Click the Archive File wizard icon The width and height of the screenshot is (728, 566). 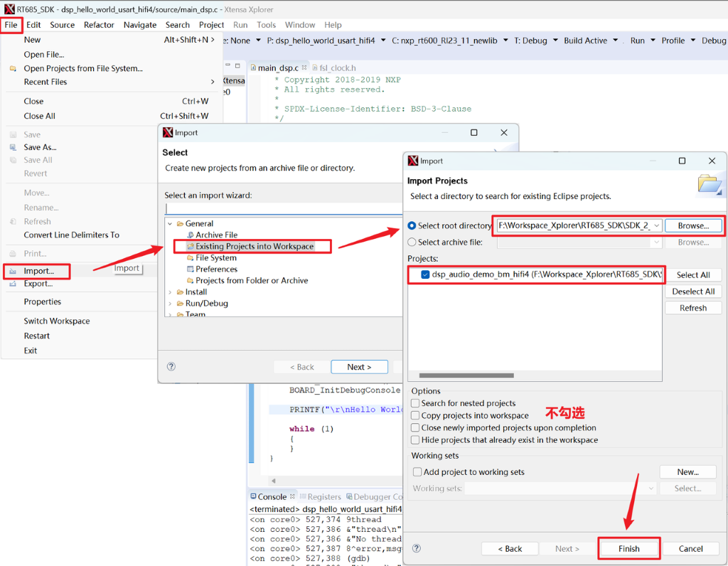[190, 235]
